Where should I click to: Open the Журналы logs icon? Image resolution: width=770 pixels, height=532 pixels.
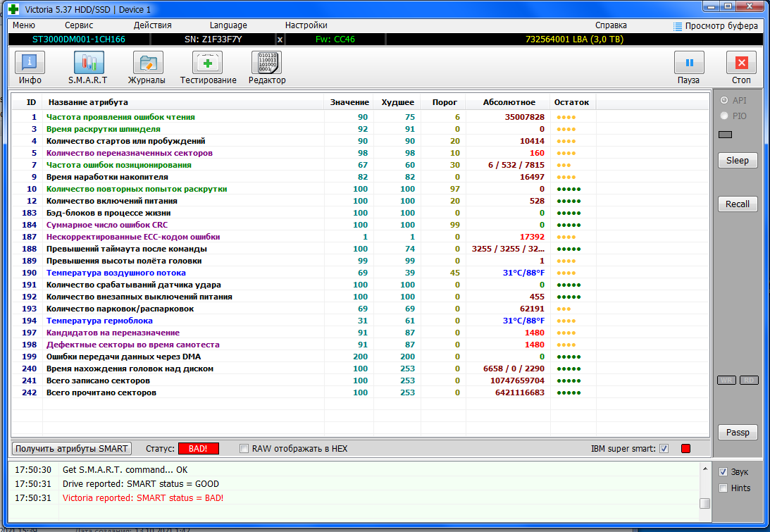(x=147, y=63)
